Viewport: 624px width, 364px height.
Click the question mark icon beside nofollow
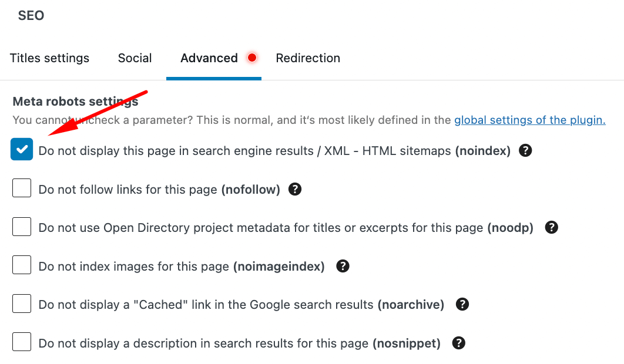click(x=295, y=189)
